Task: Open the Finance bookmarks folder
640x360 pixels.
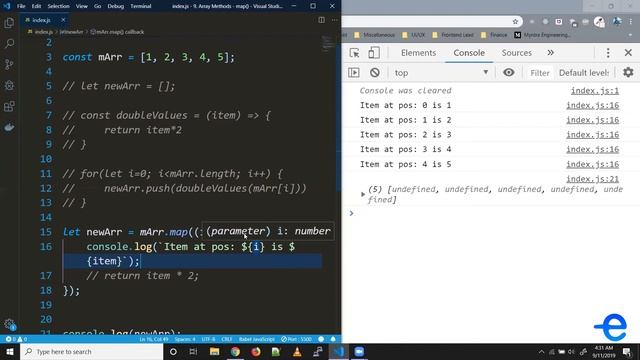Action: point(494,35)
